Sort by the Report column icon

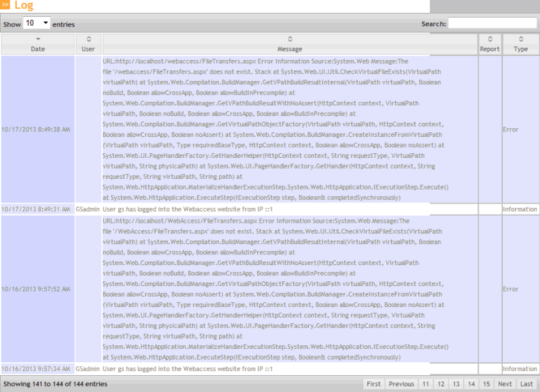[x=490, y=39]
